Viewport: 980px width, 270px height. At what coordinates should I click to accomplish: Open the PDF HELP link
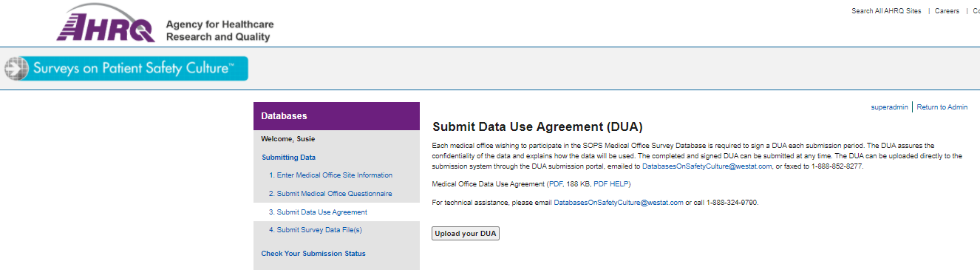(x=612, y=183)
